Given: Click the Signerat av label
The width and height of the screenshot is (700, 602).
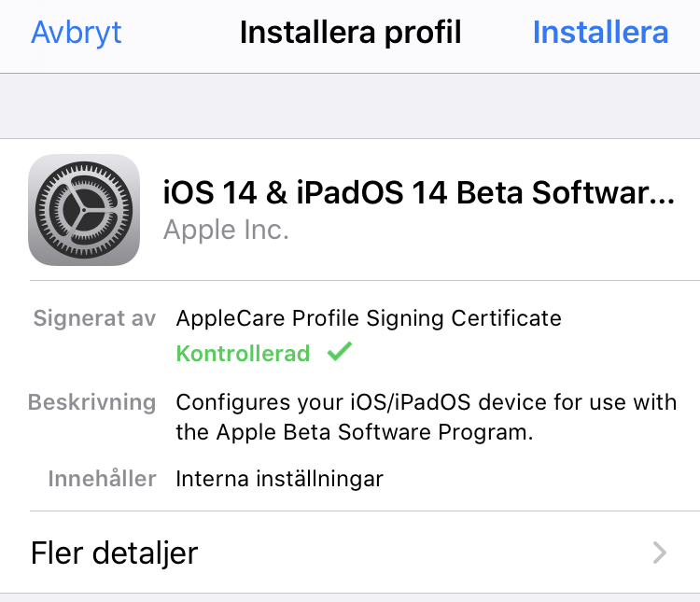Looking at the screenshot, I should [x=94, y=318].
